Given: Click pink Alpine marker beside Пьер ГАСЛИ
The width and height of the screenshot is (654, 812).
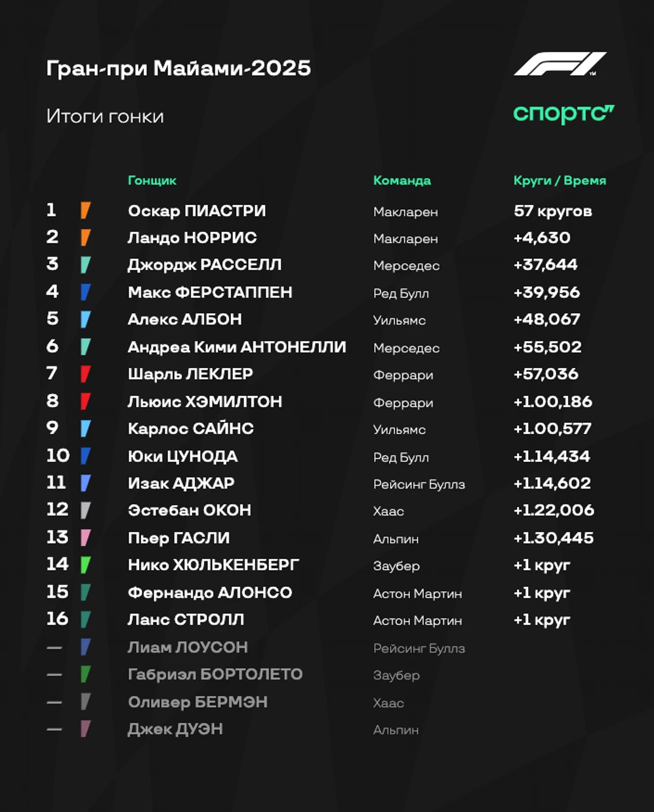Looking at the screenshot, I should click(x=86, y=538).
